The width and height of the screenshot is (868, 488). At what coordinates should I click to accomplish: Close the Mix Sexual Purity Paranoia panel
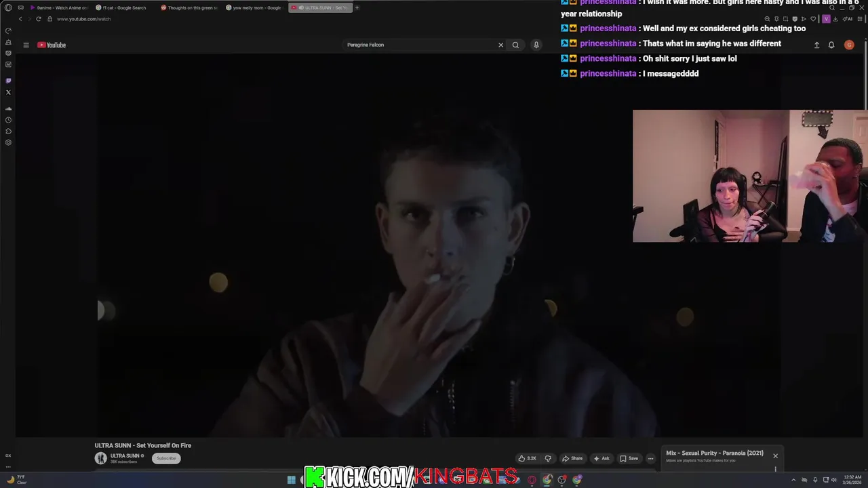[775, 455]
